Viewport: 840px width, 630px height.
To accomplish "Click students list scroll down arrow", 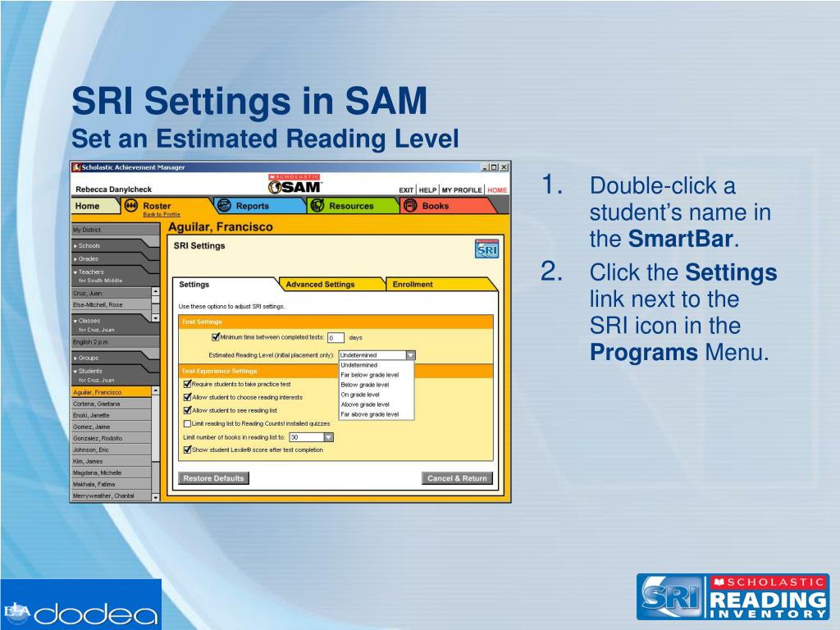I will pyautogui.click(x=155, y=498).
